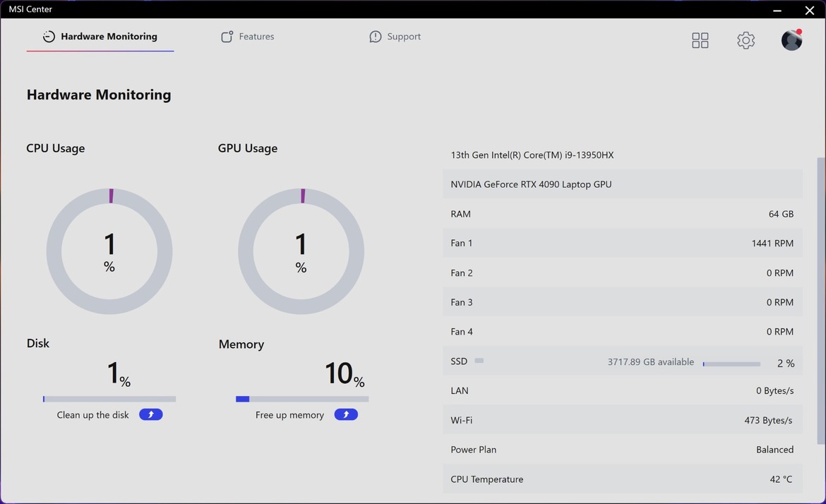Click the Fan 4 row label
The width and height of the screenshot is (826, 504).
click(x=462, y=332)
